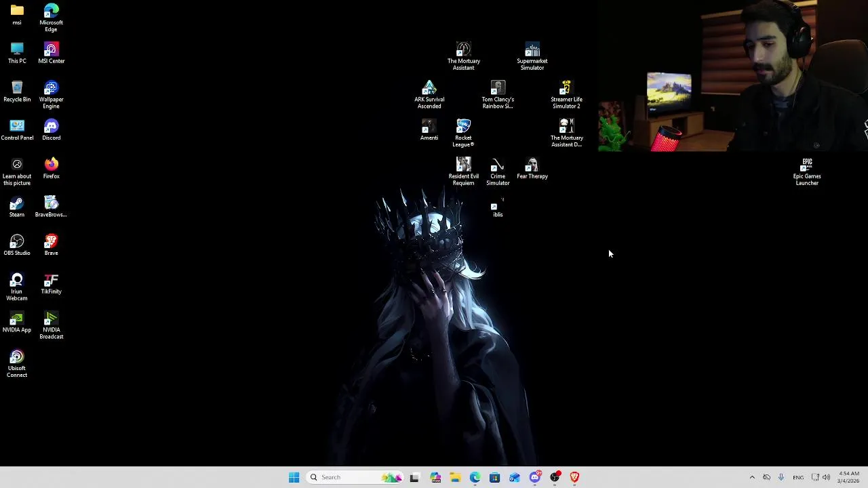This screenshot has width=868, height=488.
Task: Open quick settings via volume icon
Action: pos(826,477)
